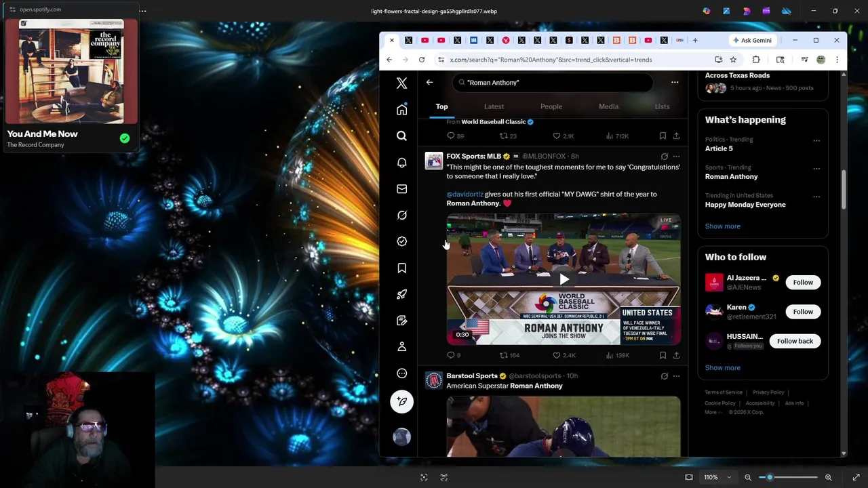868x488 pixels.
Task: Play the FOX Sports video
Action: 564,279
